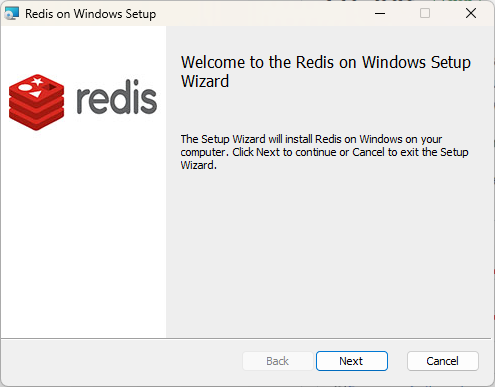Click the title bar text 'Redis on Windows Setup'
This screenshot has width=495, height=387.
pyautogui.click(x=90, y=14)
